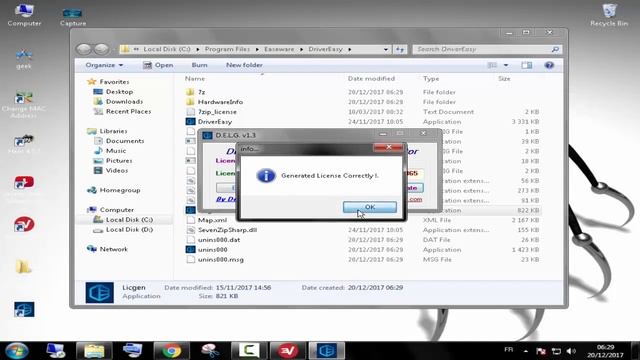Open Snipping Tool scissors taskbar icon
Image resolution: width=640 pixels, height=360 pixels.
210,351
